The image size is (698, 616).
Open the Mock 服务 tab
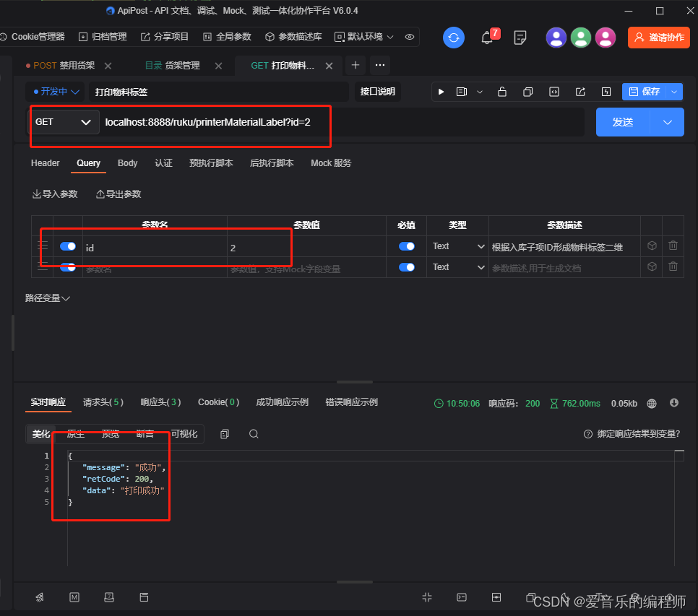(331, 163)
